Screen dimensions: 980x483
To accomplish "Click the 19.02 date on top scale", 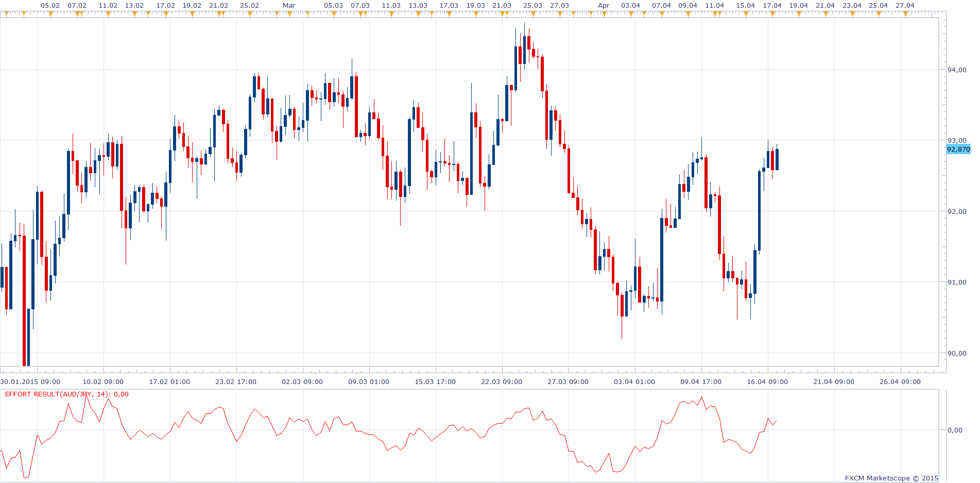I will 192,6.
